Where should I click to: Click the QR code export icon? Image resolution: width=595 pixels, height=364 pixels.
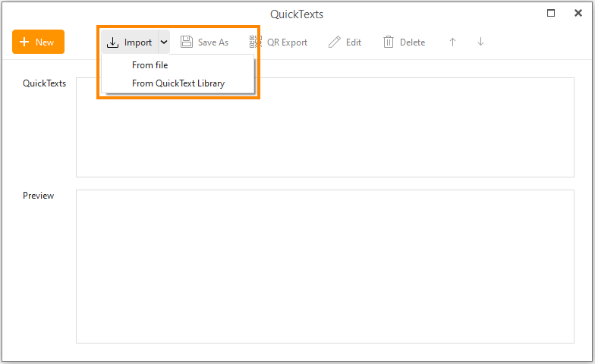[256, 42]
